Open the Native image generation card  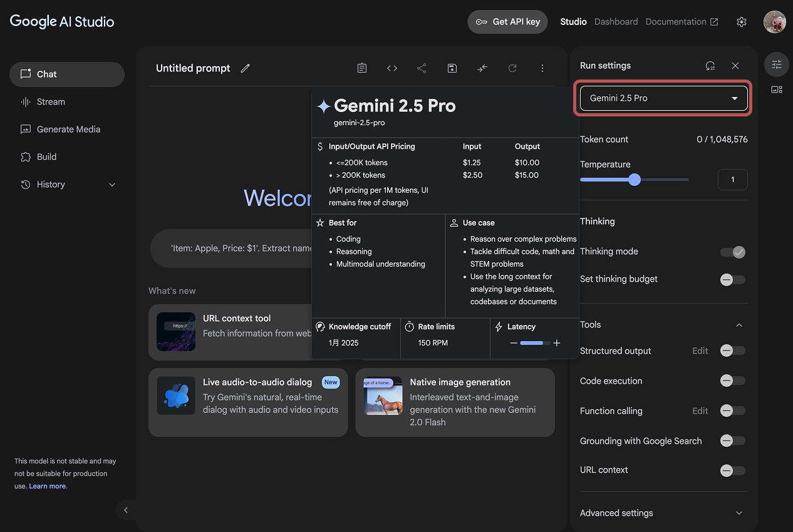point(455,402)
